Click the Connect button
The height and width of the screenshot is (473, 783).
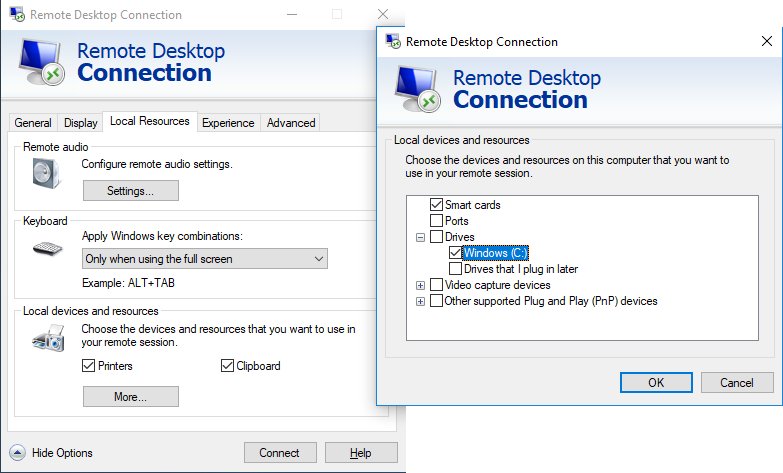click(280, 453)
